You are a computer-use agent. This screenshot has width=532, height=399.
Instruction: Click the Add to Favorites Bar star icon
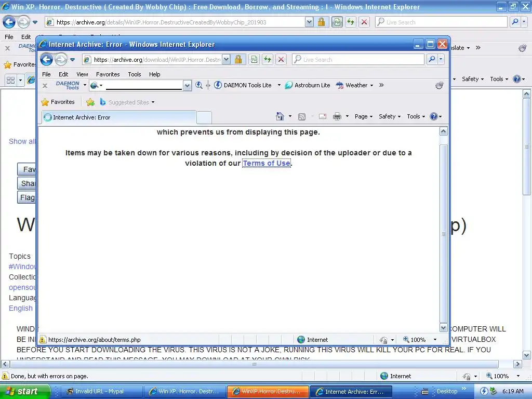pyautogui.click(x=90, y=102)
